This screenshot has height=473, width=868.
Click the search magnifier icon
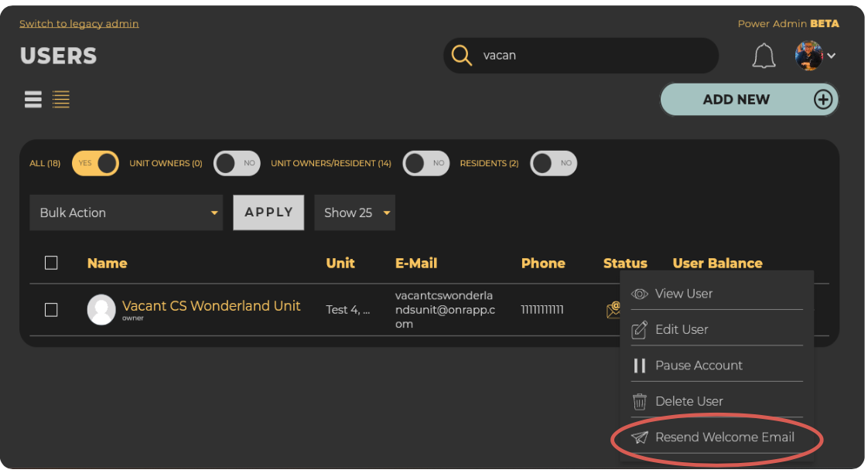(x=462, y=55)
